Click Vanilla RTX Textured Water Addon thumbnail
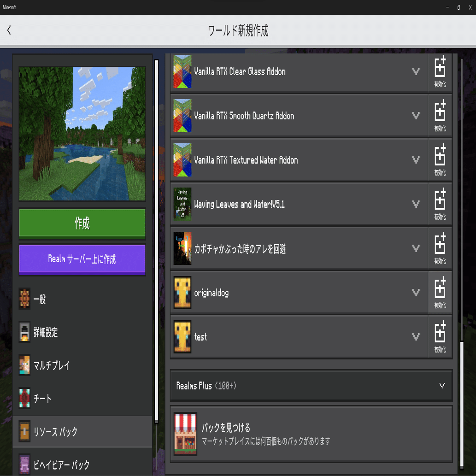 (x=182, y=160)
